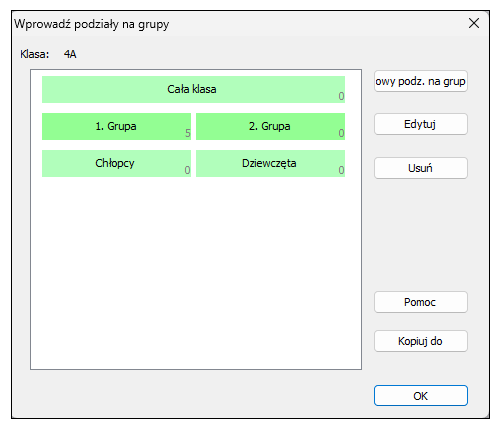Select the Cała klasa group bar
Viewport: 499px width, 429px height.
(x=193, y=89)
